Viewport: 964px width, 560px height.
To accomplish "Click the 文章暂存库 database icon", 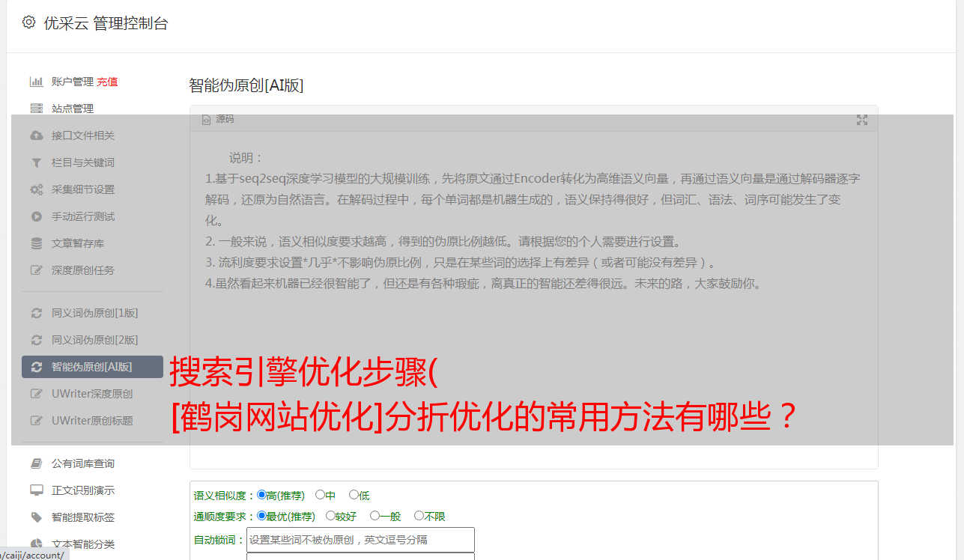I will pos(36,243).
